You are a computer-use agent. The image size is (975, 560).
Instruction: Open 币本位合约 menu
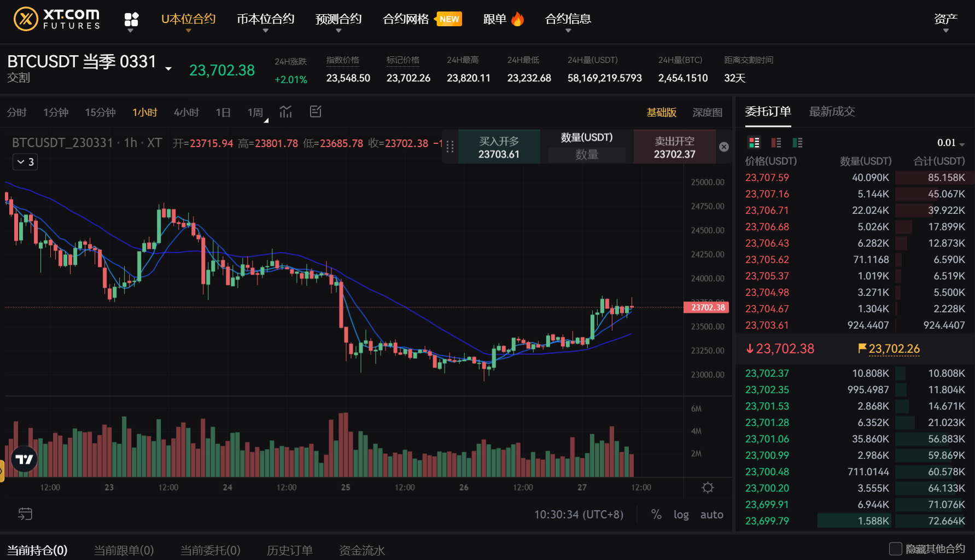[265, 21]
